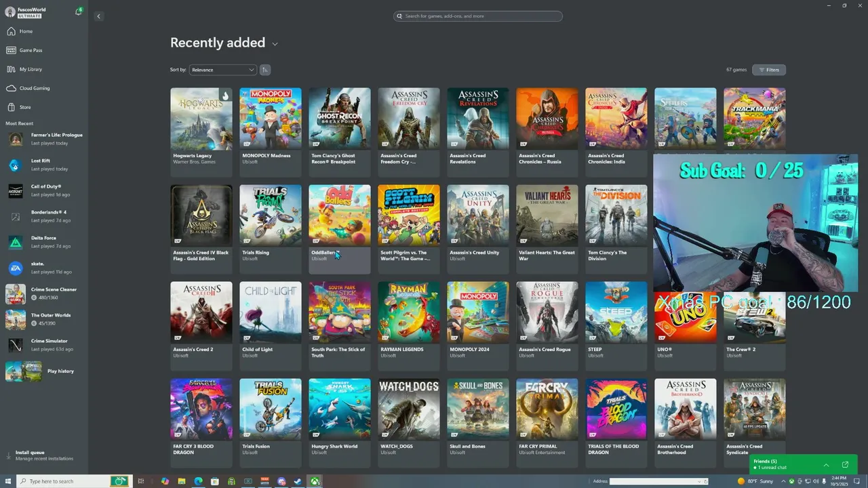Open Install queue
Screen dimensions: 868x488
[43, 455]
